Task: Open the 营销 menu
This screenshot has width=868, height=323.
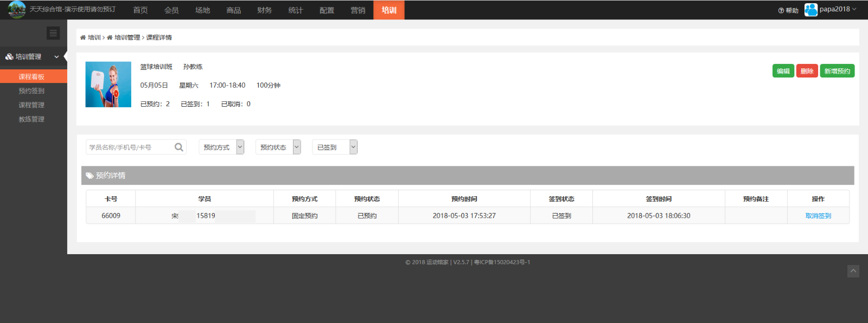Action: [x=358, y=10]
